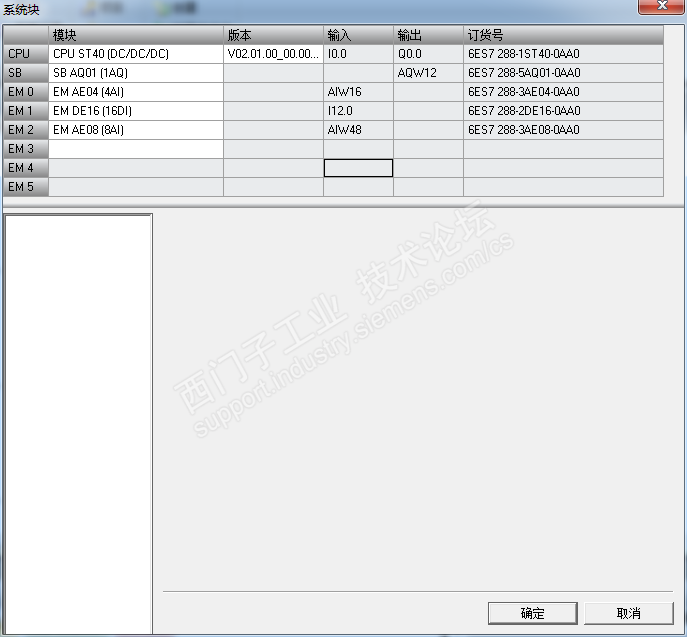This screenshot has height=637, width=687.
Task: Select the CPU ST40 (DC/DC/DC) module cell
Action: coord(136,54)
